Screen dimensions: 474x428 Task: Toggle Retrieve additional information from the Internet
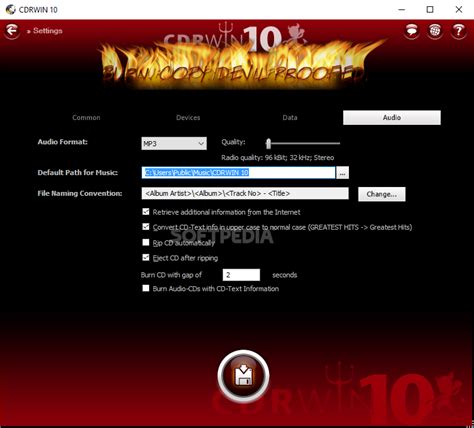(146, 212)
